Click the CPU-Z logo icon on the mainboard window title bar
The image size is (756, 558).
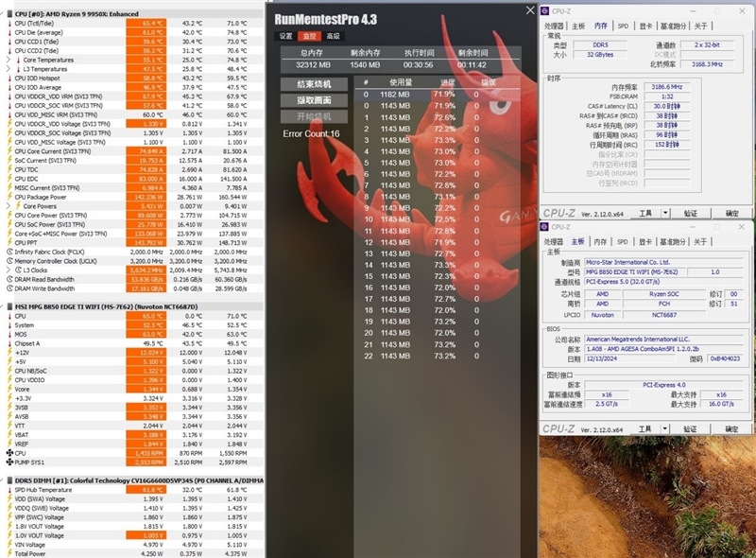(545, 228)
